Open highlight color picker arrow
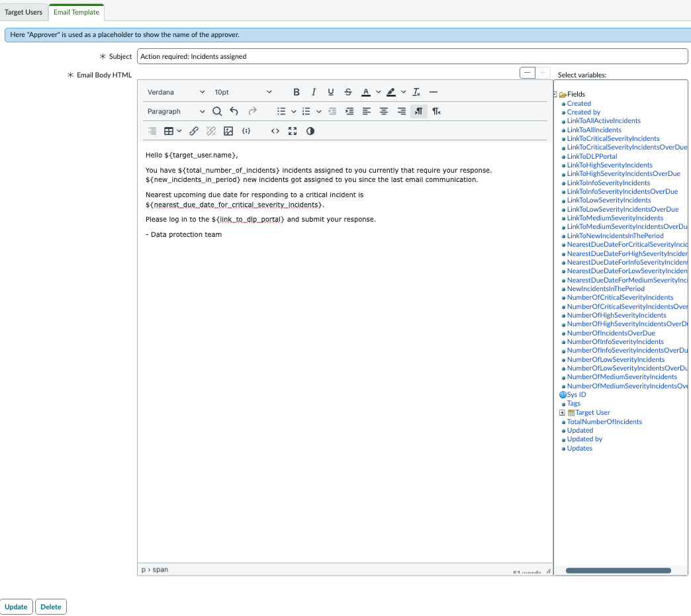691x616 pixels. coord(403,92)
